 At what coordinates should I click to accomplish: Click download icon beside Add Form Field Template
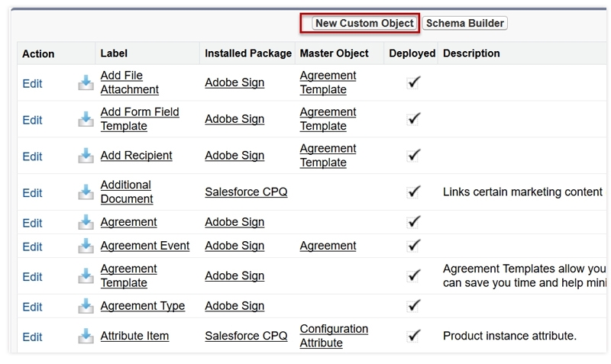(86, 119)
